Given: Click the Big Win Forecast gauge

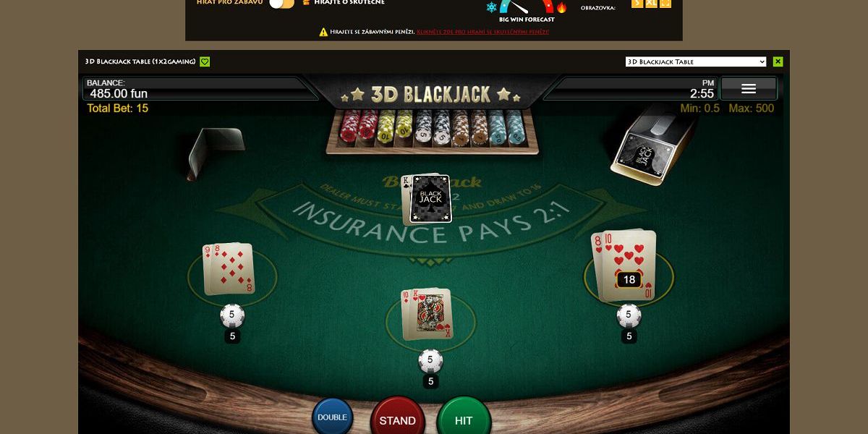Looking at the screenshot, I should (527, 9).
